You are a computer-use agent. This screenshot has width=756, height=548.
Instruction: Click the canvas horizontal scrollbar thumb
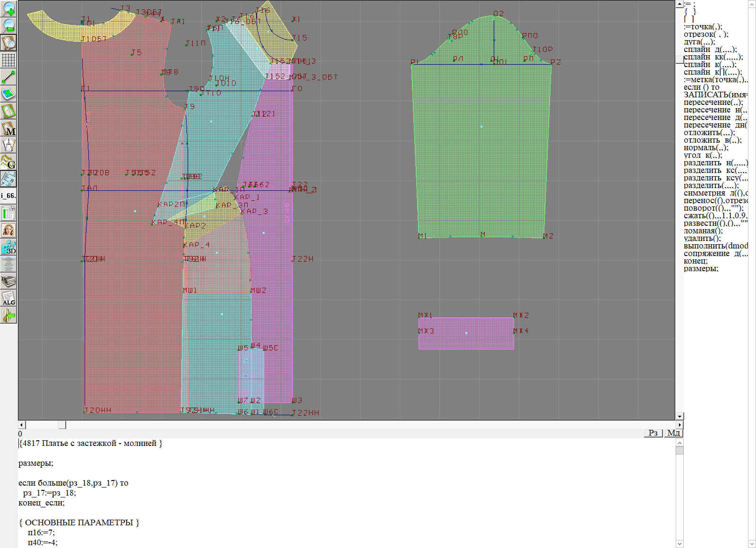[62, 425]
